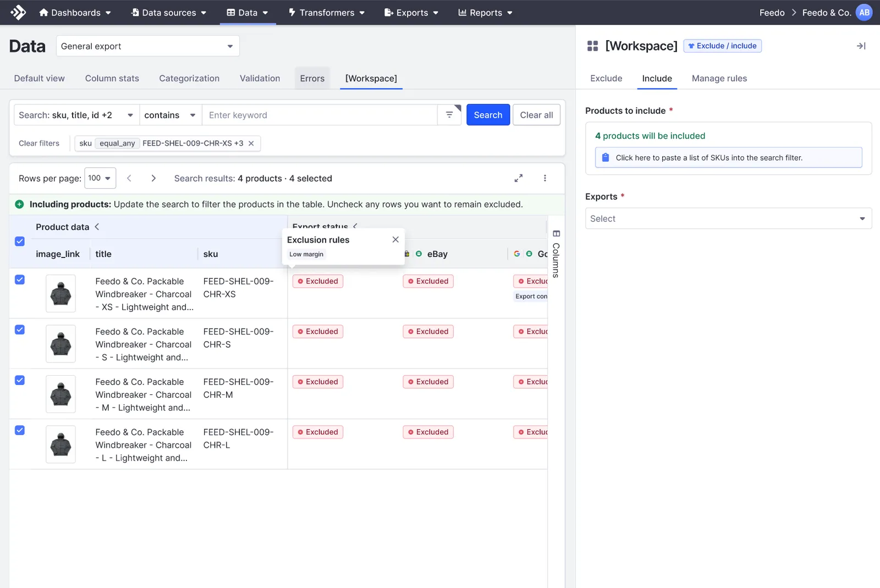This screenshot has width=880, height=588.
Task: Switch to the Exclude tab
Action: (606, 78)
